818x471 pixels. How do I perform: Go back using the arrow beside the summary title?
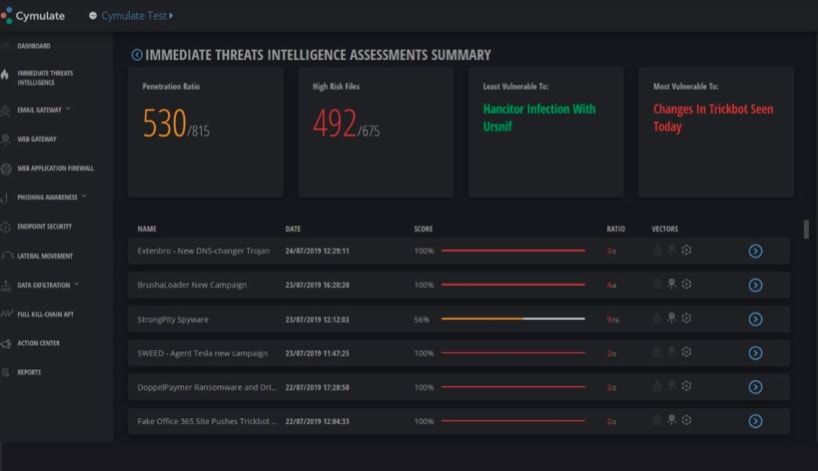coord(137,55)
